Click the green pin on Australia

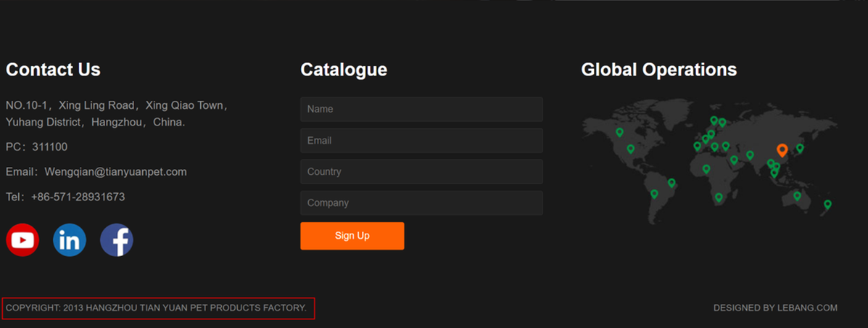tap(797, 196)
